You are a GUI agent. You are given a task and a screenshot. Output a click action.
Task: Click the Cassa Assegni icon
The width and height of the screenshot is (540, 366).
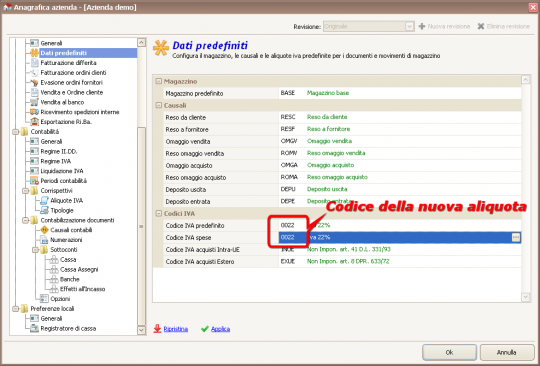[54, 270]
